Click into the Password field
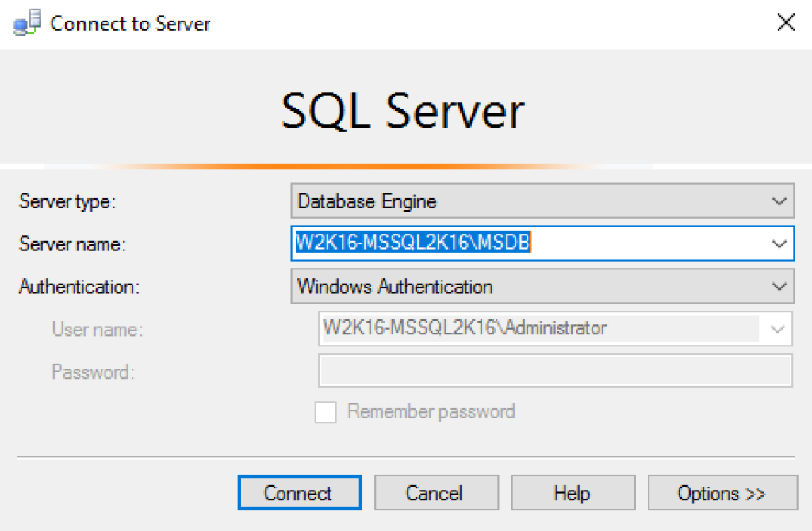The image size is (812, 531). pos(555,371)
